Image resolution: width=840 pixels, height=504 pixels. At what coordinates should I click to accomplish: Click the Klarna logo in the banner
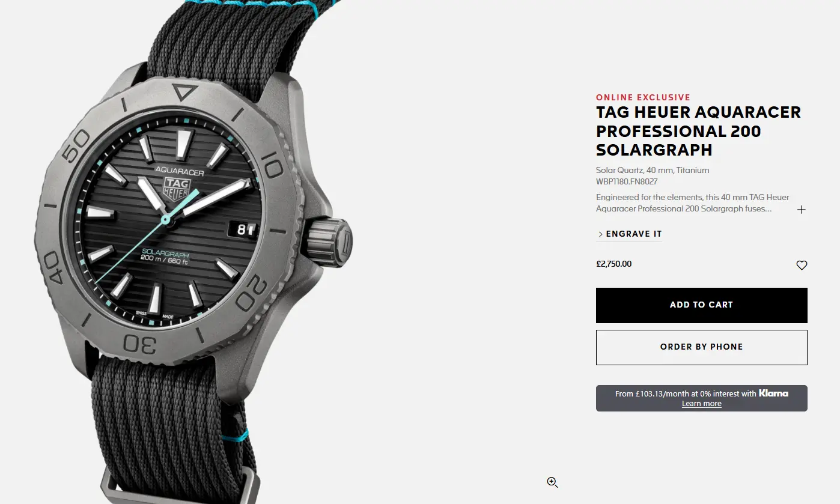click(773, 393)
